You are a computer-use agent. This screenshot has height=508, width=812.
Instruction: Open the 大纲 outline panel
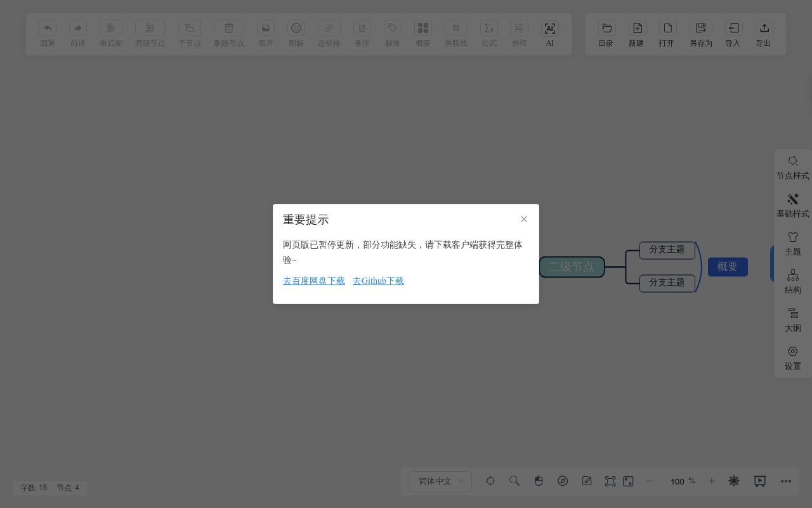(x=793, y=321)
